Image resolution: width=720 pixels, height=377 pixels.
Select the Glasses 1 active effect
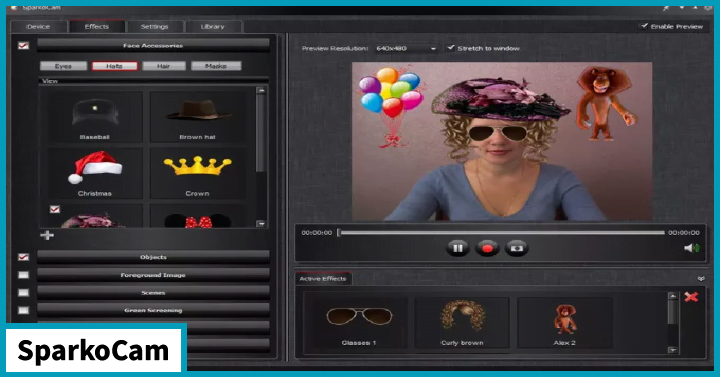[359, 322]
